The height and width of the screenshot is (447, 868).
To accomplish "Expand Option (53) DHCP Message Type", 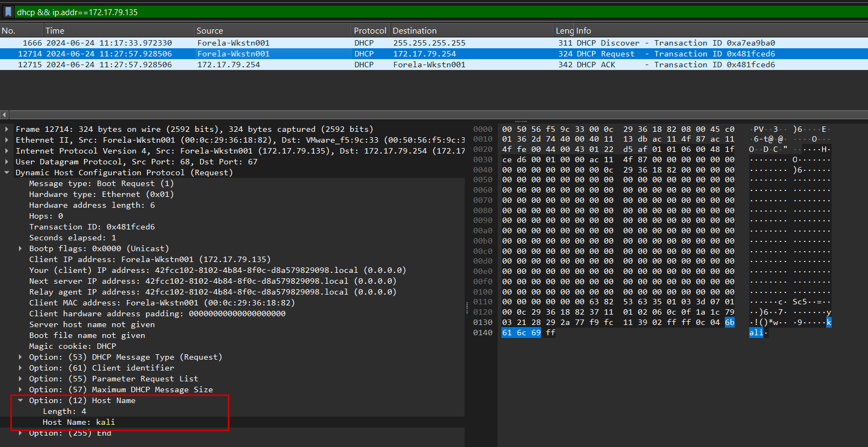I will [21, 357].
